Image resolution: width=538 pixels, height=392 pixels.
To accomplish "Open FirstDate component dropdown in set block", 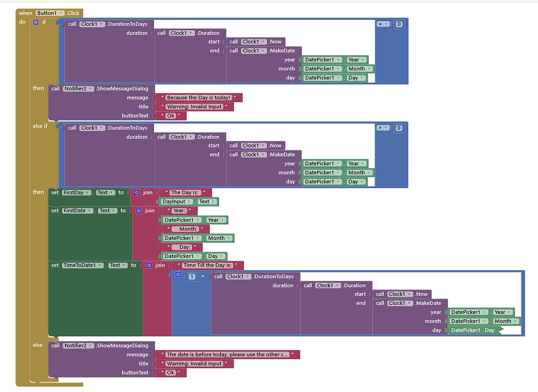I will [91, 211].
